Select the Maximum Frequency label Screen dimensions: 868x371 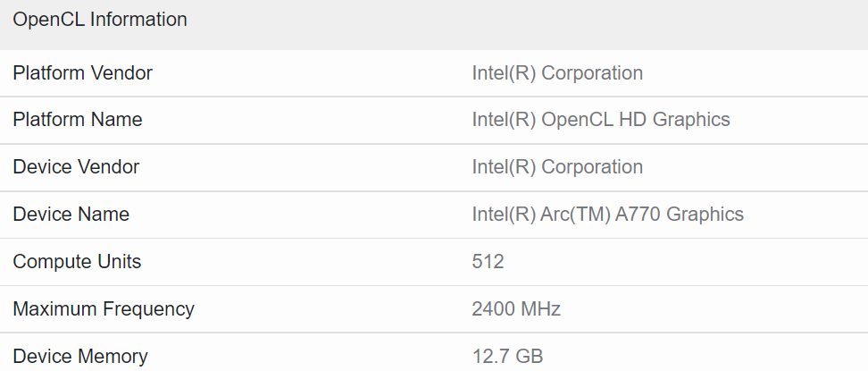[x=104, y=309]
